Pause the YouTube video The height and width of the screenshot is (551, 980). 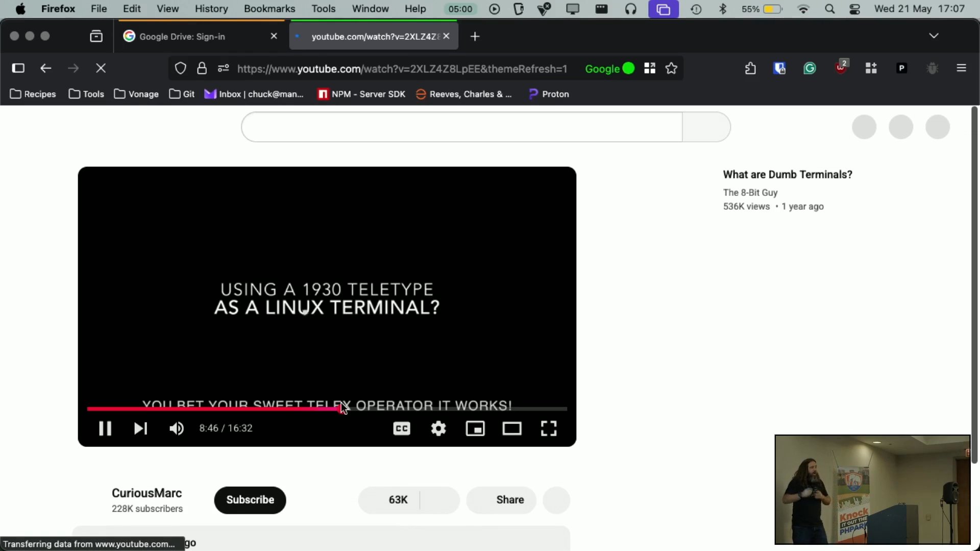(x=105, y=429)
